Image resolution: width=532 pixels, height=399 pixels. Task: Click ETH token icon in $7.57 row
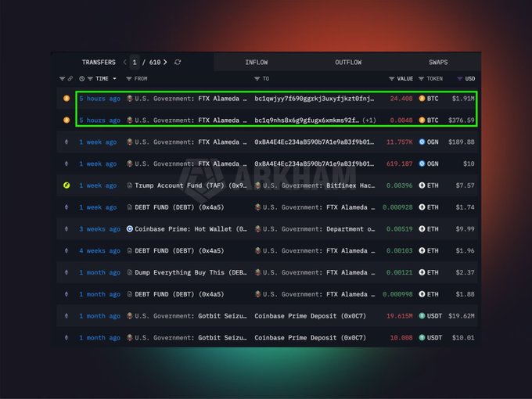[422, 185]
